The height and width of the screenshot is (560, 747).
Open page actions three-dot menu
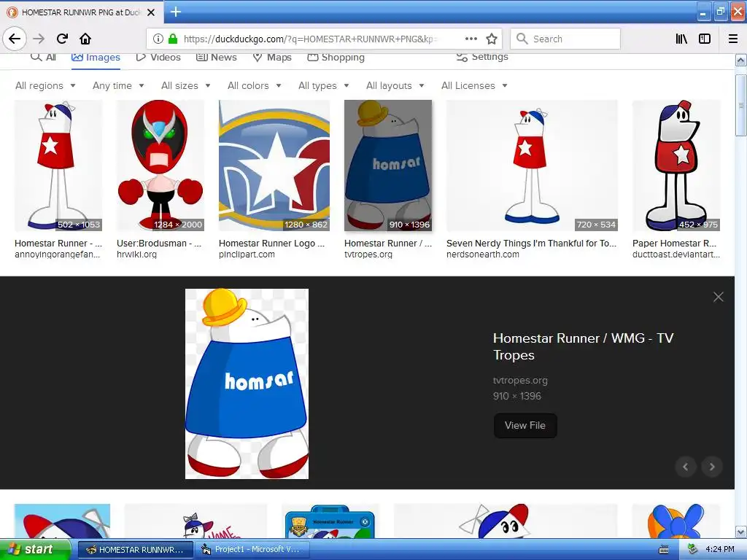(471, 39)
